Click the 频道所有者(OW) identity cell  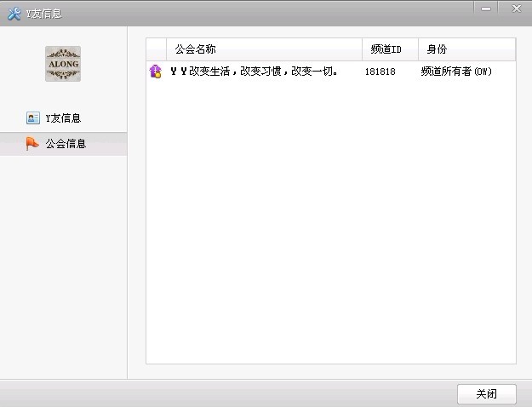click(x=456, y=72)
